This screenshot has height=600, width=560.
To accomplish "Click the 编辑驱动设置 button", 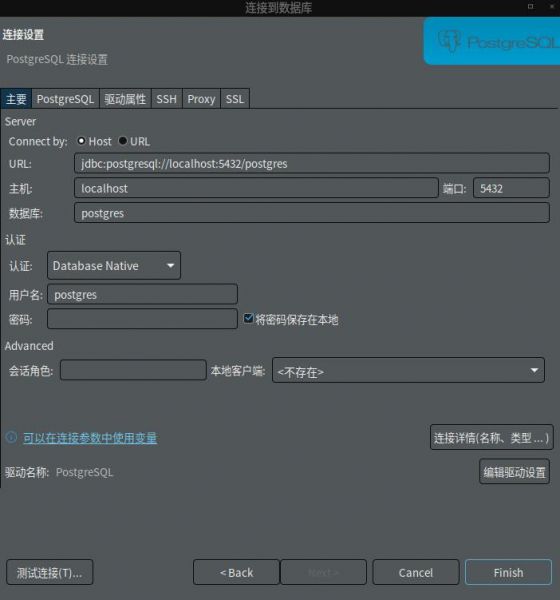I will [514, 471].
